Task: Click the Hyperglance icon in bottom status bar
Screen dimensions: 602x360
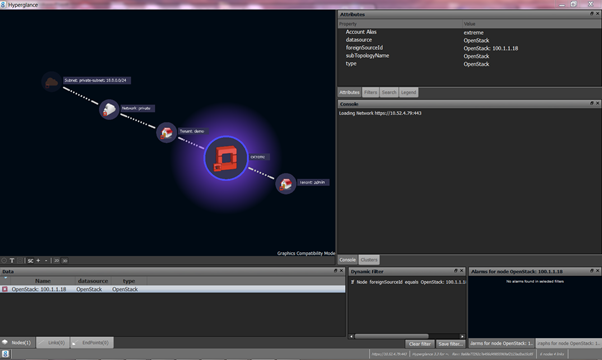Action: tap(5, 354)
